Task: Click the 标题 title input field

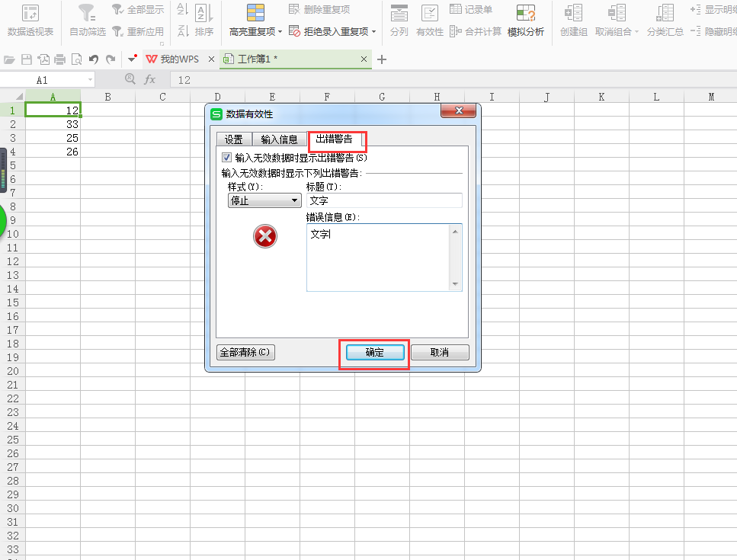Action: [x=384, y=200]
